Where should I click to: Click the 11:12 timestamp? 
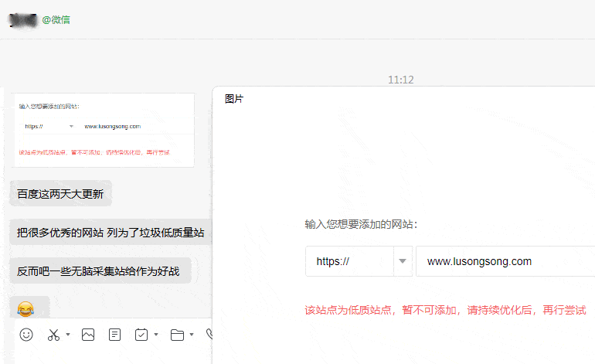(401, 80)
